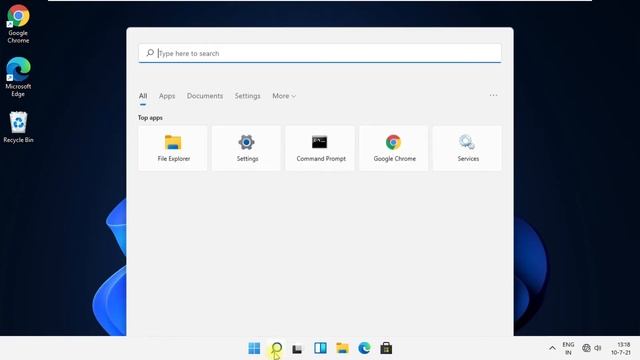Viewport: 640px width, 360px height.
Task: Click the 'Top apps' heading text
Action: pyautogui.click(x=150, y=118)
